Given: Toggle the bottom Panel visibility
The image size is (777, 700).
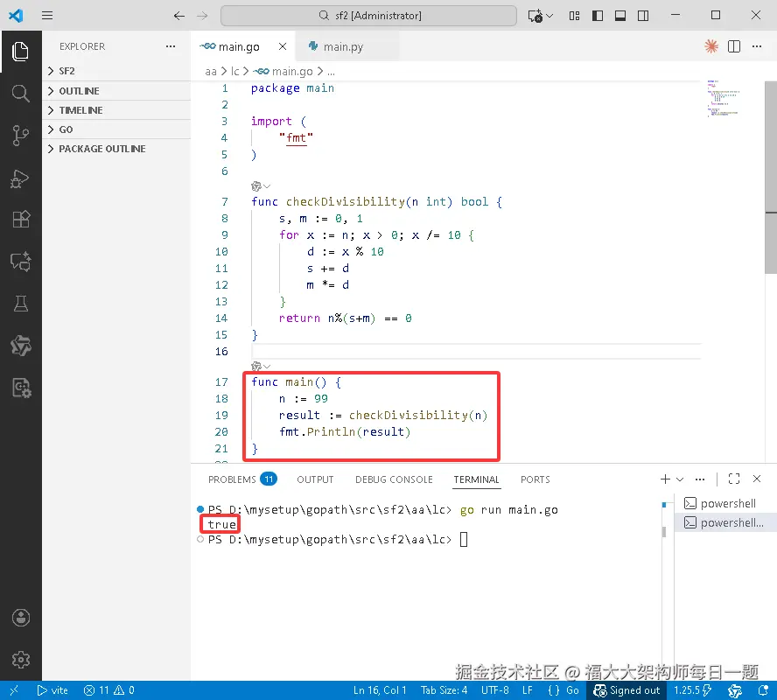Looking at the screenshot, I should (x=619, y=16).
